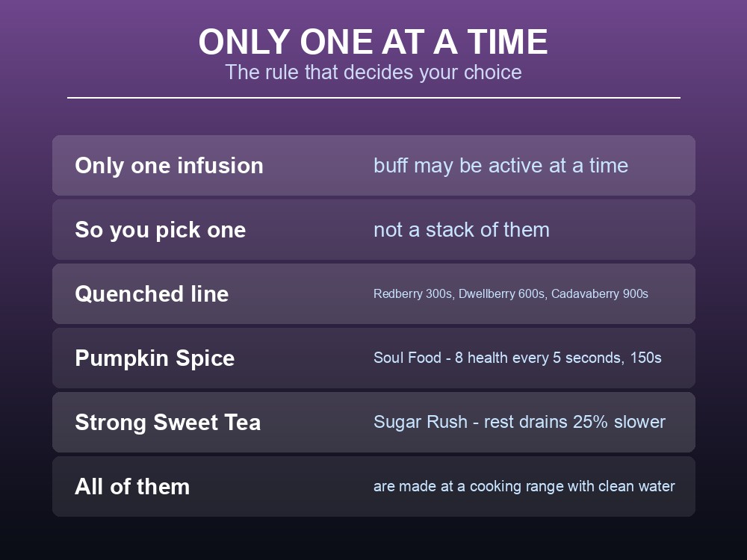Click the 'Dwellberry 600s' text

pyautogui.click(x=502, y=293)
